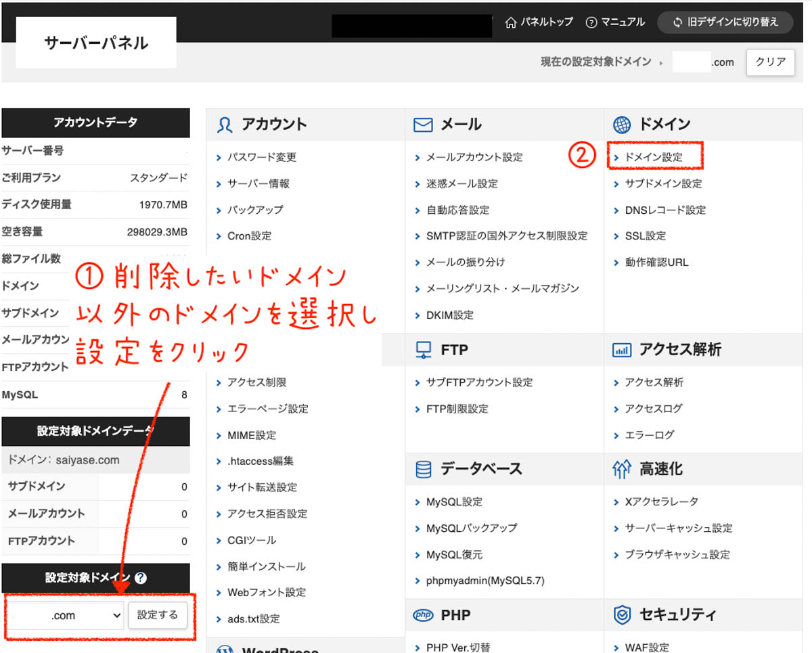
Task: Open 迷惑メール設定
Action: 462,183
